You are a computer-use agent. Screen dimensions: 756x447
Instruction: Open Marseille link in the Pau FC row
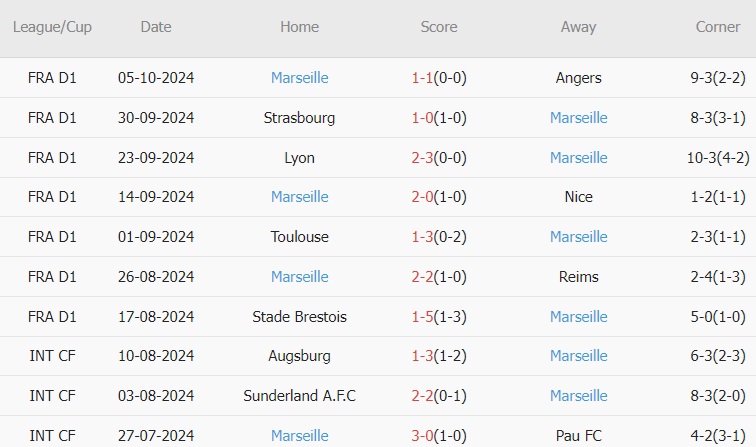tap(299, 435)
